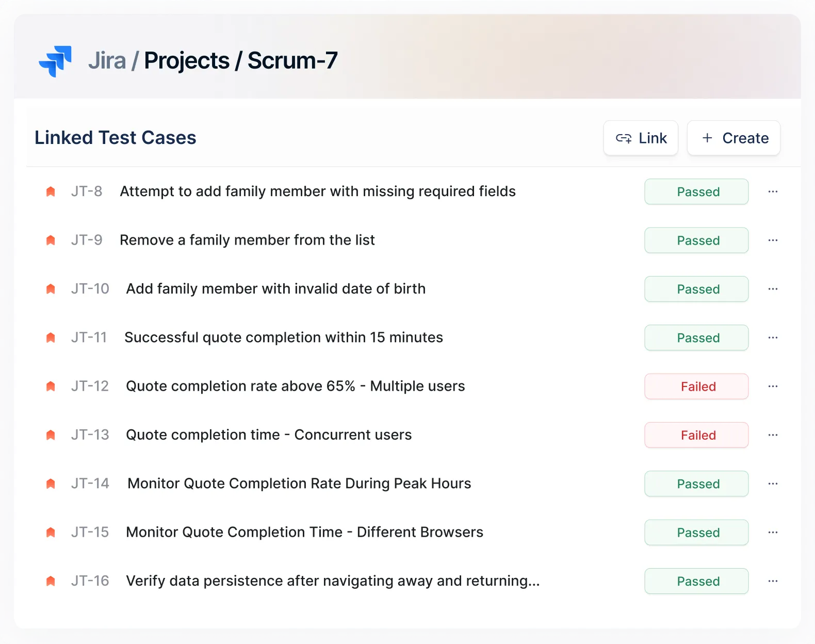The width and height of the screenshot is (815, 644).
Task: Select the JT-14 priority icon
Action: click(x=50, y=484)
